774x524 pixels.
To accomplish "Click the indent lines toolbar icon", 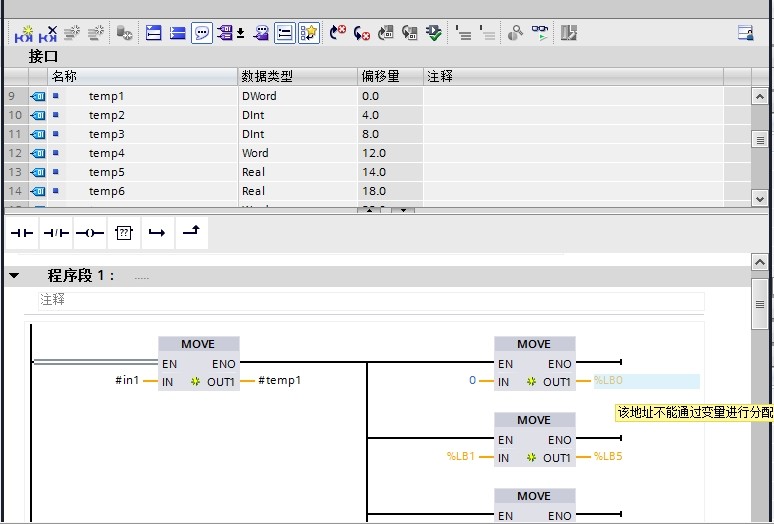I will 463,33.
